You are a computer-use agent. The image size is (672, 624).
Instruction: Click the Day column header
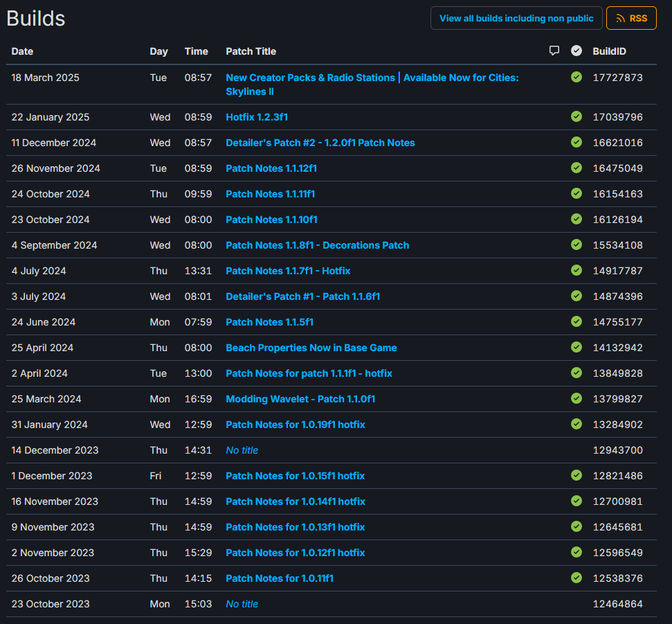click(x=158, y=51)
